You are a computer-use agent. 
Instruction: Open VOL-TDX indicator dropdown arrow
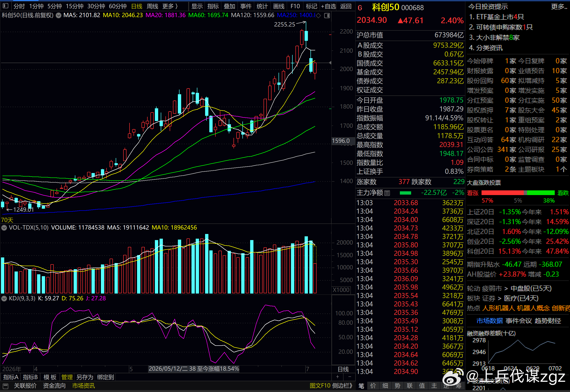4,228
